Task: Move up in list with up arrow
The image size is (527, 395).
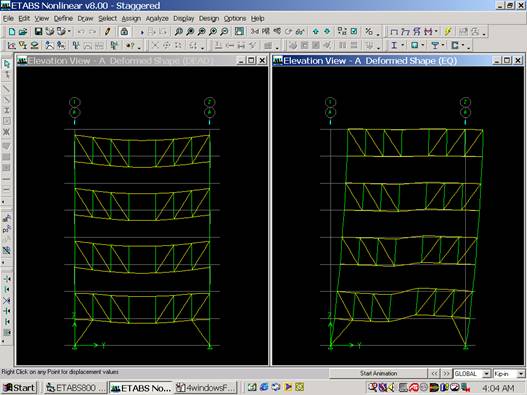Action: pos(316,32)
